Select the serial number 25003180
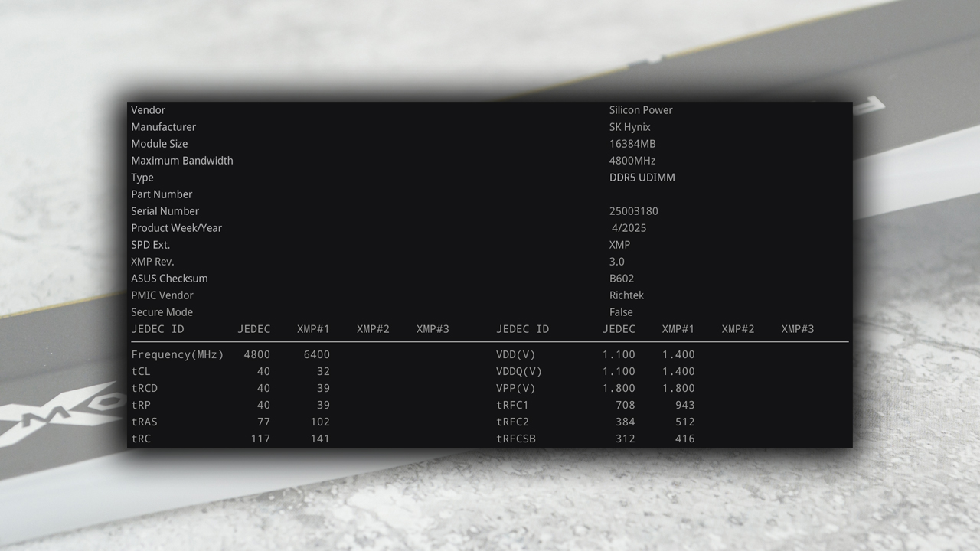 634,211
